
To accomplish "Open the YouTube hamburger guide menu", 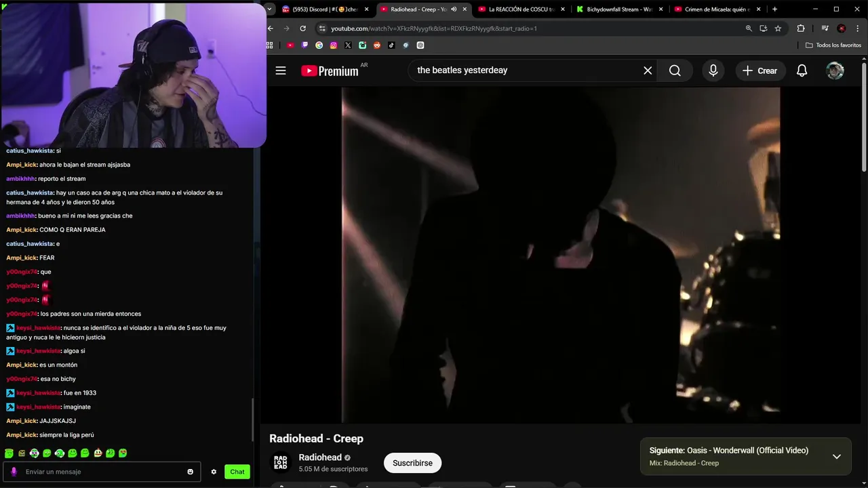I will 281,70.
